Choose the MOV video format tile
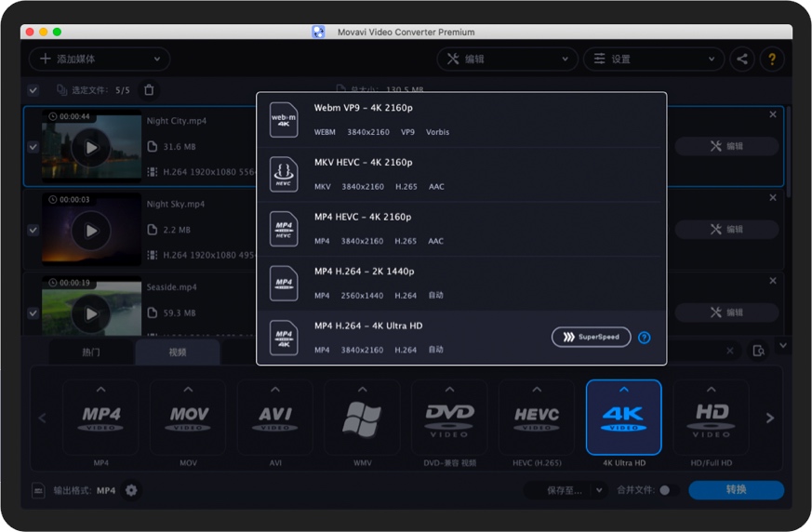The width and height of the screenshot is (812, 532). 188,418
